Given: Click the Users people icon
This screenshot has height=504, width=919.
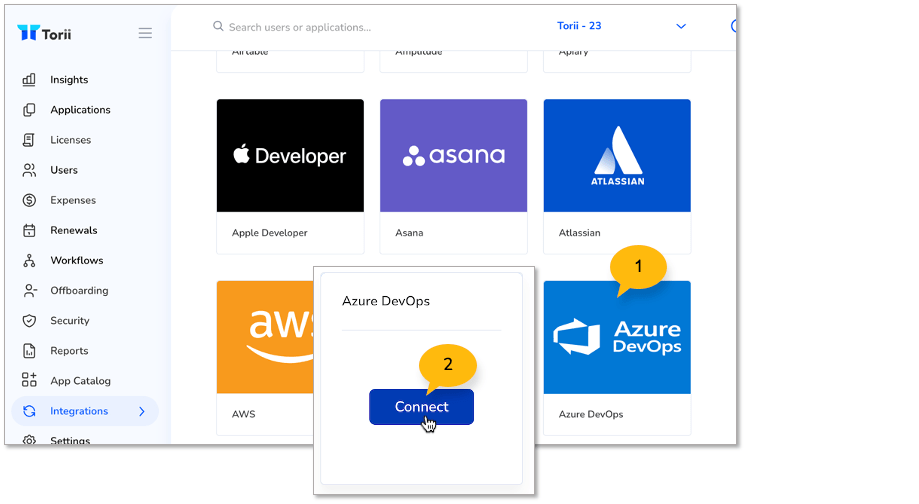Looking at the screenshot, I should pos(29,170).
